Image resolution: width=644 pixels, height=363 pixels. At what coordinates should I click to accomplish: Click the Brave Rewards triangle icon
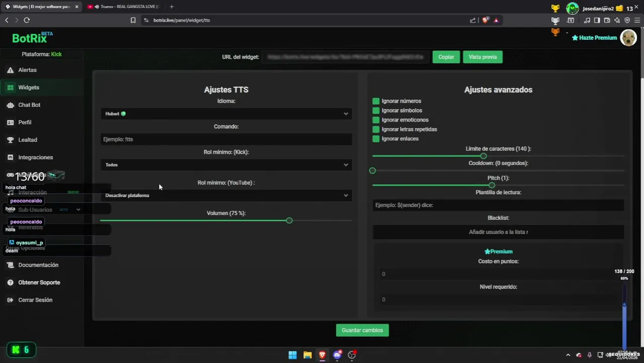pyautogui.click(x=496, y=20)
